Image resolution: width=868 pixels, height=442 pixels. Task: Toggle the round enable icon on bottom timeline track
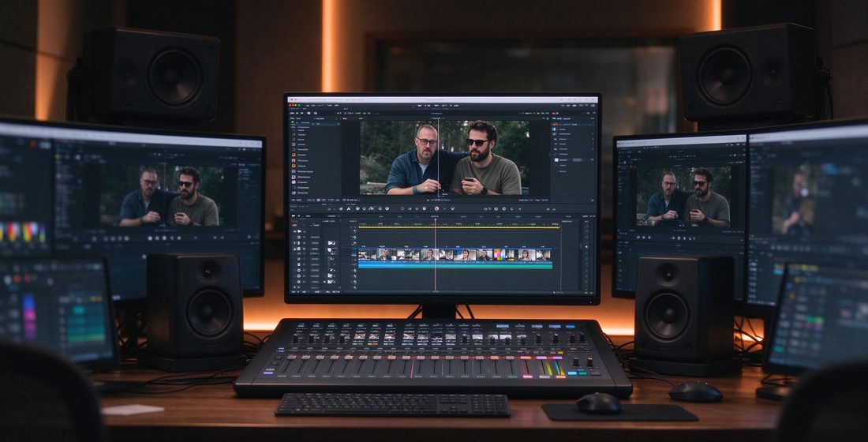coord(299,281)
